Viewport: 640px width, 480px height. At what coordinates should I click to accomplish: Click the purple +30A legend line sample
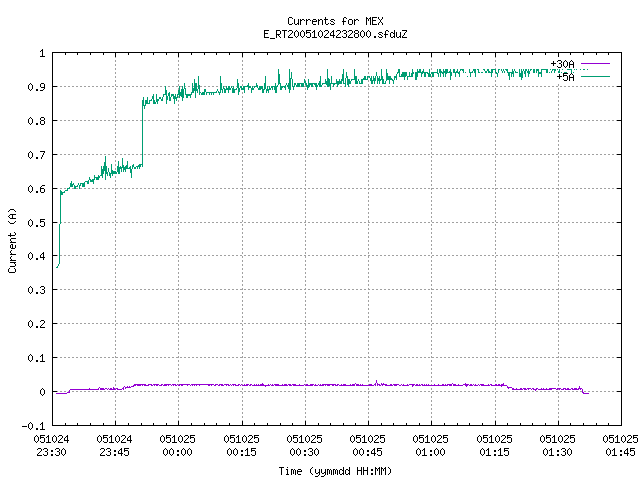click(x=595, y=64)
